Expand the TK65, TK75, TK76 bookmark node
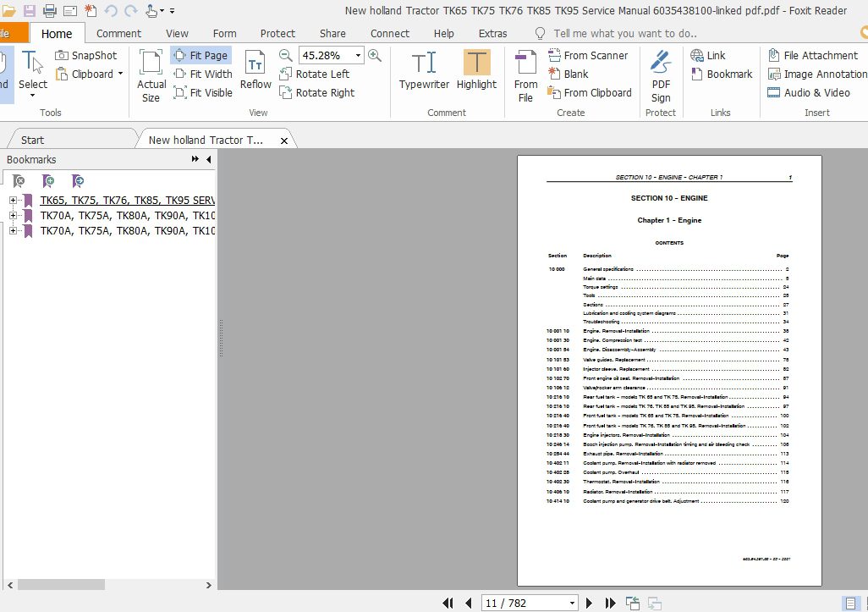Screen dimensions: 868x612 [x=13, y=200]
